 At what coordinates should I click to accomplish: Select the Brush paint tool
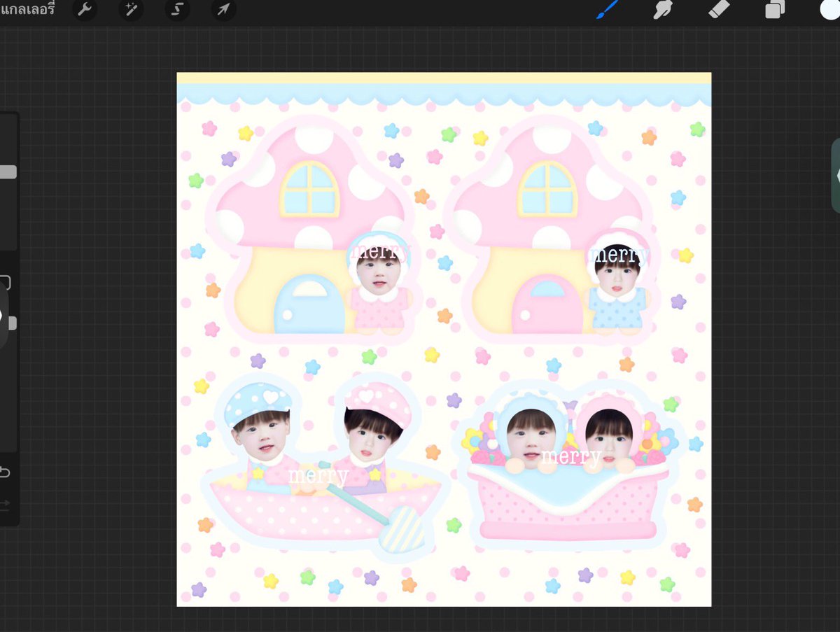[606, 10]
